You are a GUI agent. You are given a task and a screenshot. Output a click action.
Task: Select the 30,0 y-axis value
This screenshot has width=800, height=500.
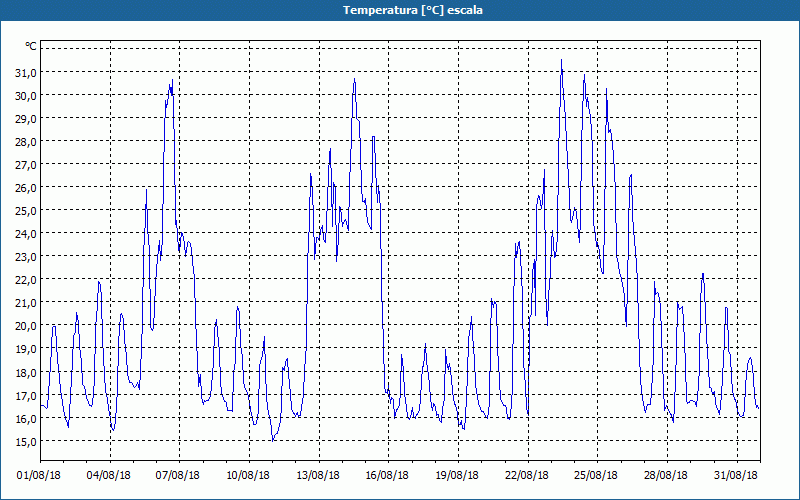pos(26,95)
